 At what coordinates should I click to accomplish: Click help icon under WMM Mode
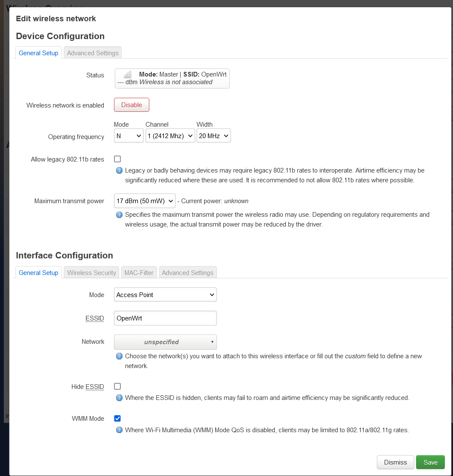[120, 430]
